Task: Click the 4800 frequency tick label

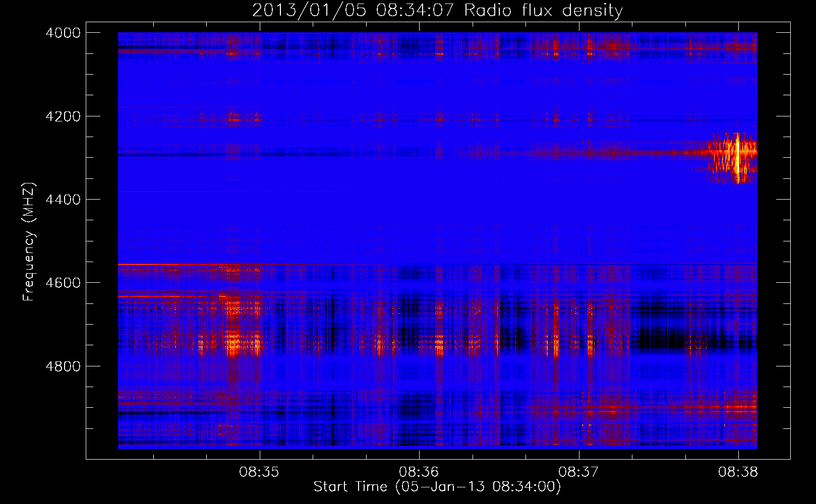Action: coord(63,366)
